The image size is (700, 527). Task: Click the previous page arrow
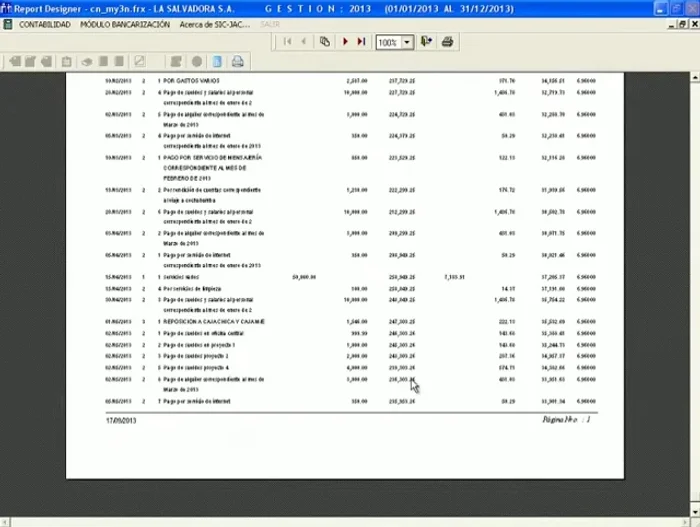click(305, 42)
